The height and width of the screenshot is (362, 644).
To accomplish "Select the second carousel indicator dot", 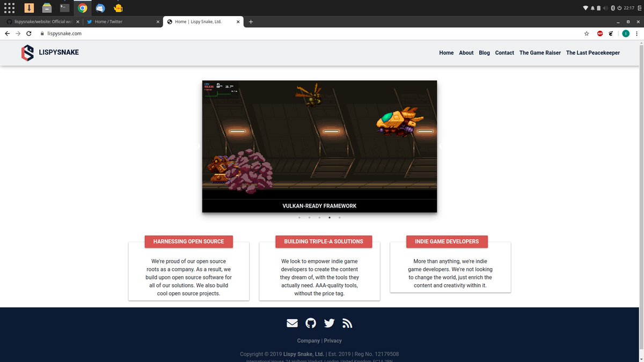I will tap(309, 218).
